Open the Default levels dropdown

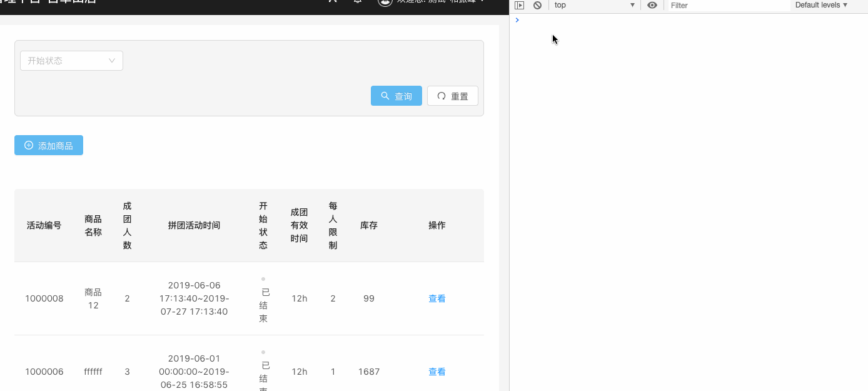[822, 5]
